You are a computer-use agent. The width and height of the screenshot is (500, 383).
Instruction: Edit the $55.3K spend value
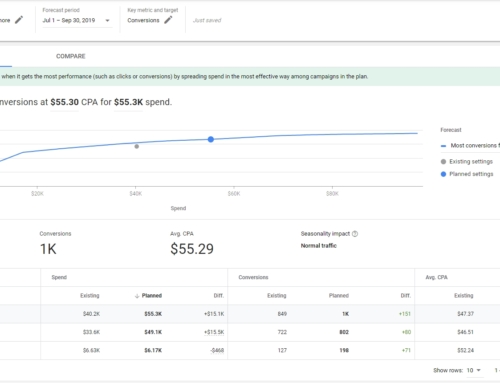pos(128,102)
